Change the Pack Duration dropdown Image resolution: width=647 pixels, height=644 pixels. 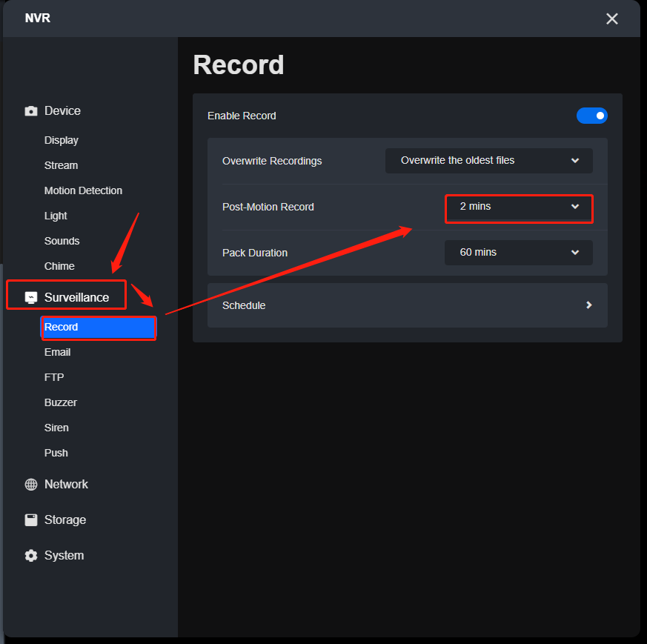(518, 252)
